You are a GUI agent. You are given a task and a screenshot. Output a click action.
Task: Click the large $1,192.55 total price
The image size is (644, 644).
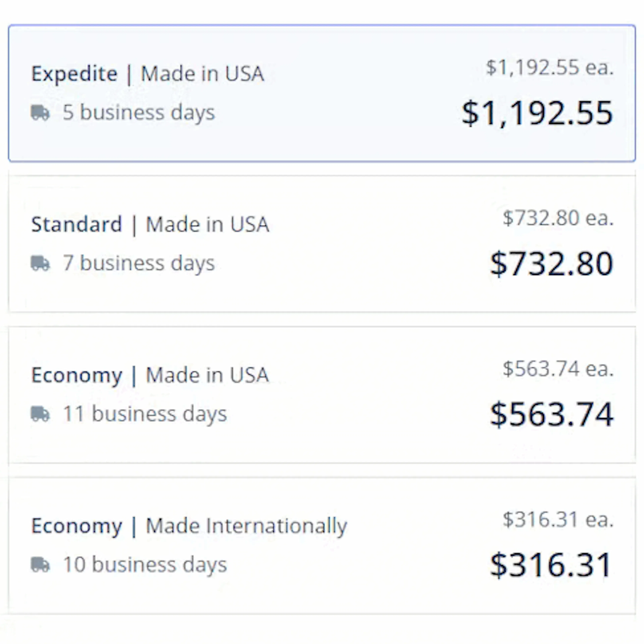click(537, 113)
